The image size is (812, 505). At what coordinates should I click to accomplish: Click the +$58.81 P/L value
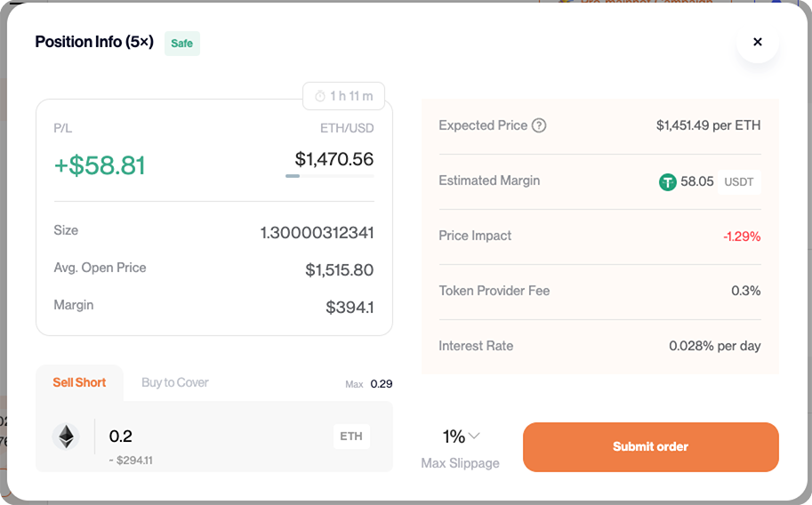pyautogui.click(x=100, y=165)
